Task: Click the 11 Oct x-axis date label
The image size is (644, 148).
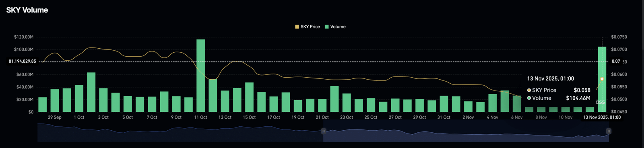Action: (200, 117)
